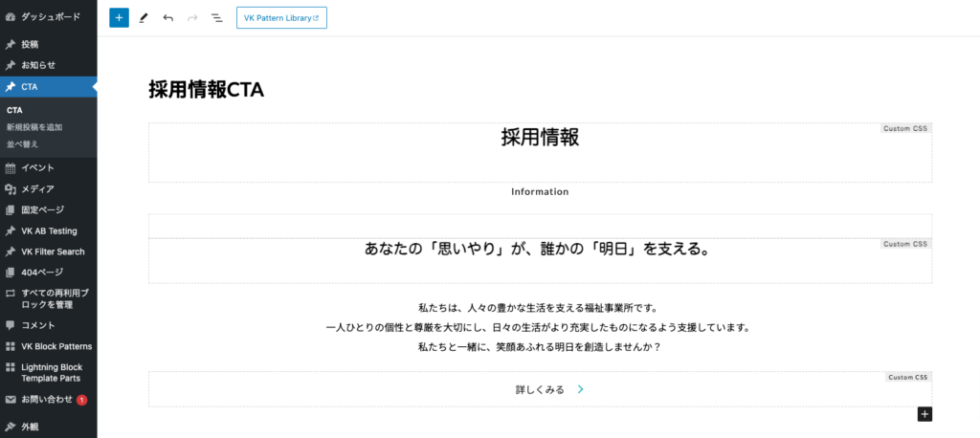Open 並べ替え submenu item
The height and width of the screenshot is (438, 980).
click(23, 144)
